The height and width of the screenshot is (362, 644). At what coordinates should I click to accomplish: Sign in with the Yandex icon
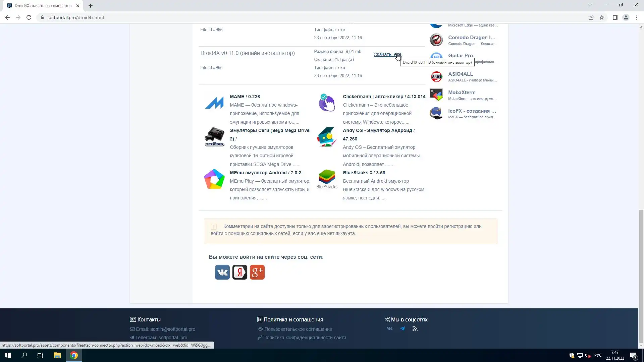tap(239, 272)
